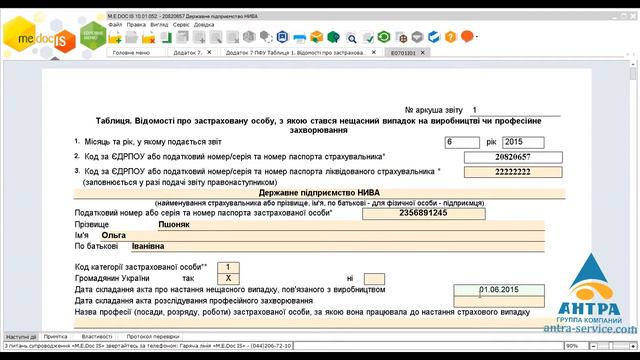Image resolution: width=640 pixels, height=360 pixels.
Task: Click the gray document with magnifier icon
Action: 216,38
